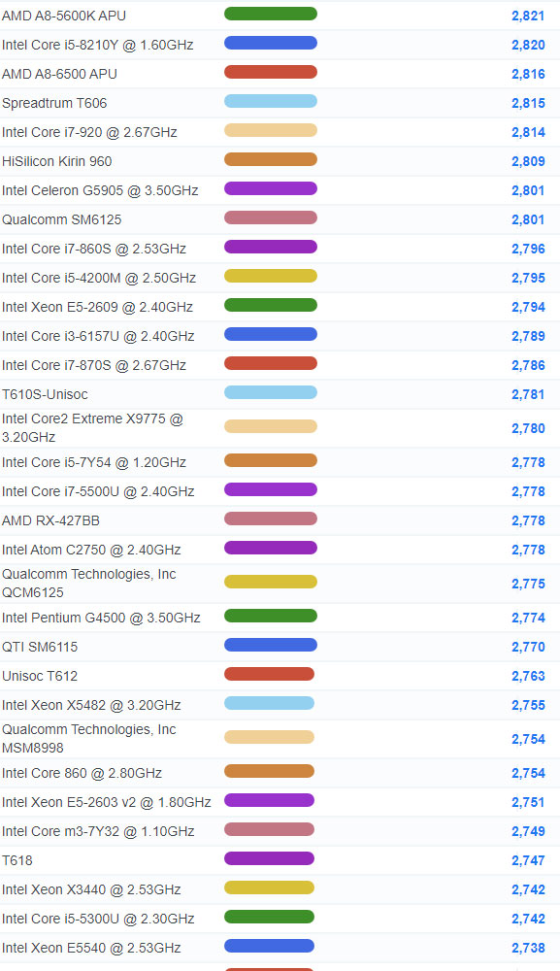Click Intel Core i7-920 @ 2.67GHz
Screen dimensions: 560x971
(x=89, y=132)
